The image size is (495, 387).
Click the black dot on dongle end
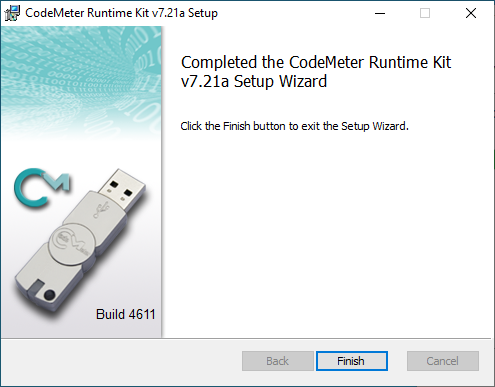[x=50, y=295]
